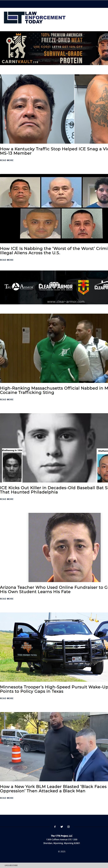Viewport: 108px width, 868px height.
Task: Read more about New York BLM leader
Action: 7,798
